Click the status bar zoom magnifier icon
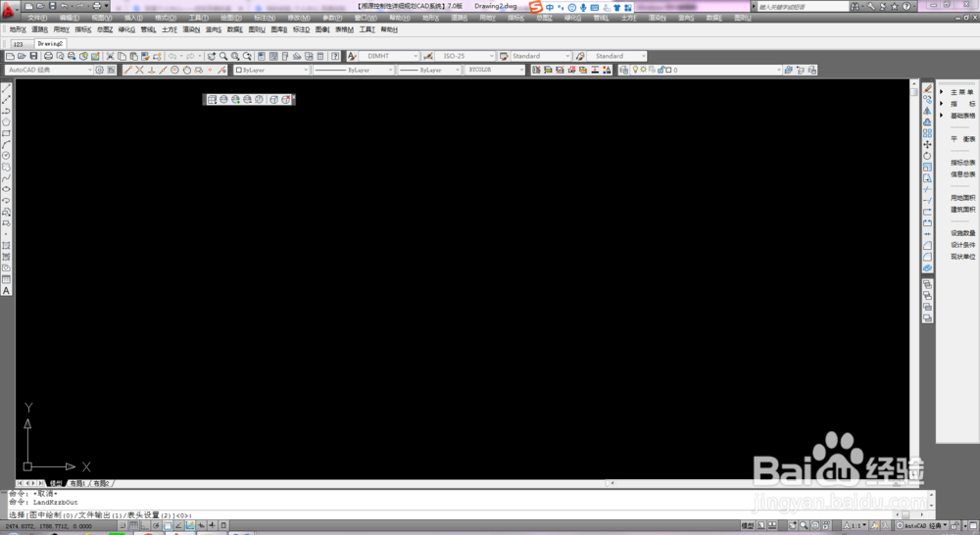Viewport: 980px width, 535px height. tap(804, 525)
